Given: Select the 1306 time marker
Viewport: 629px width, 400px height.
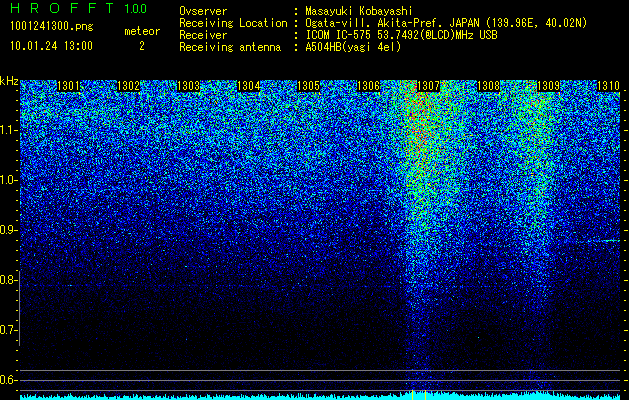Looking at the screenshot, I should click(x=368, y=86).
